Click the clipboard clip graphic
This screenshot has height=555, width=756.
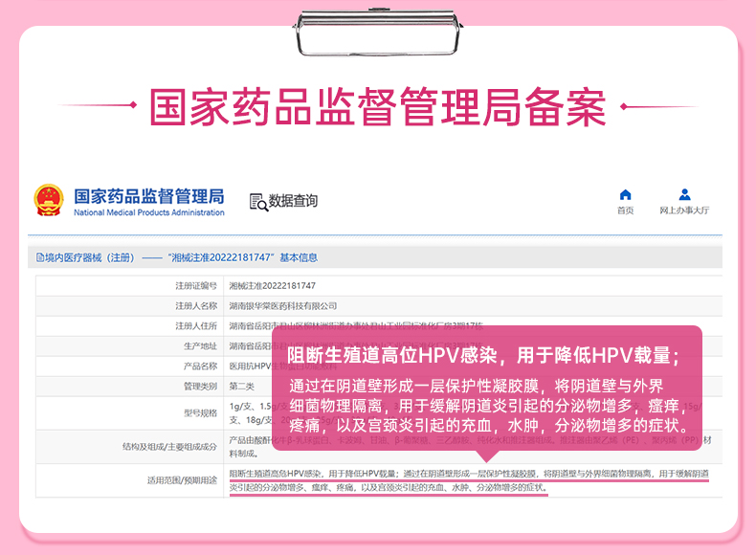pos(377,32)
